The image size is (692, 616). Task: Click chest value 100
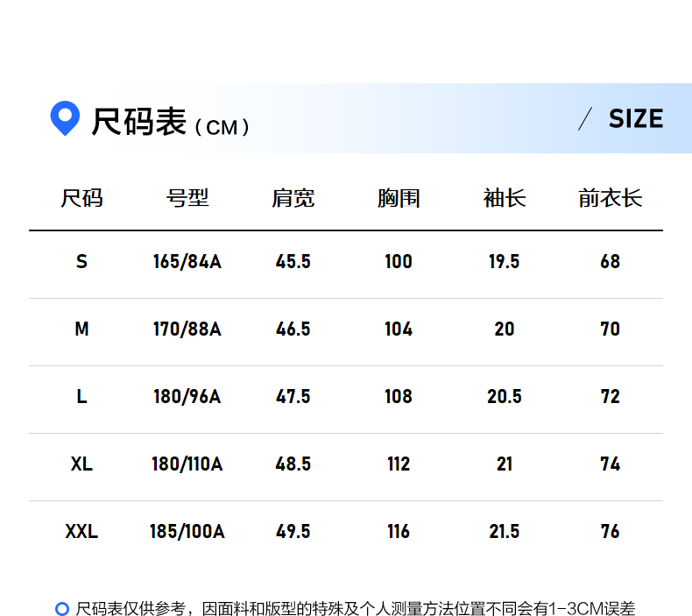pos(399,261)
